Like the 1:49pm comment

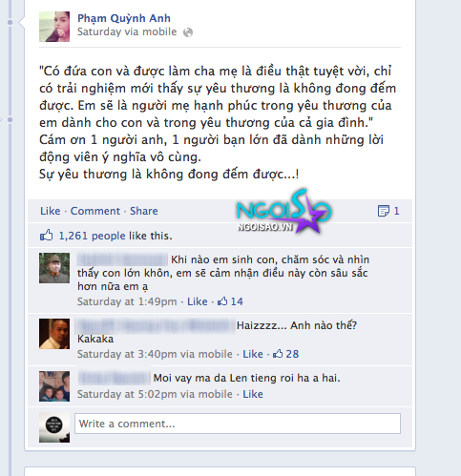(x=198, y=301)
